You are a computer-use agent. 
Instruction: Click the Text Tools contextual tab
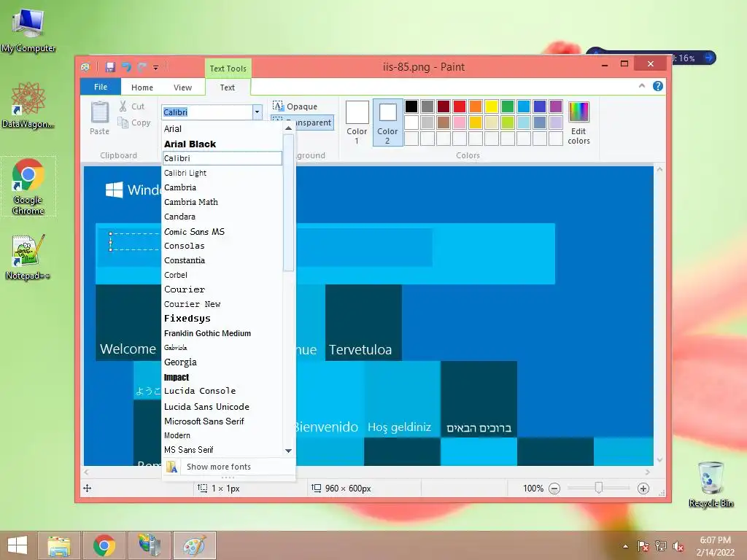(x=228, y=69)
